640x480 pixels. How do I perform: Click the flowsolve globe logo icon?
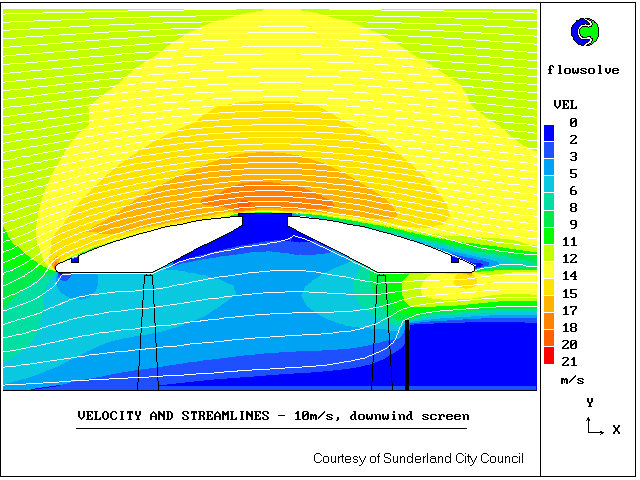(x=584, y=32)
